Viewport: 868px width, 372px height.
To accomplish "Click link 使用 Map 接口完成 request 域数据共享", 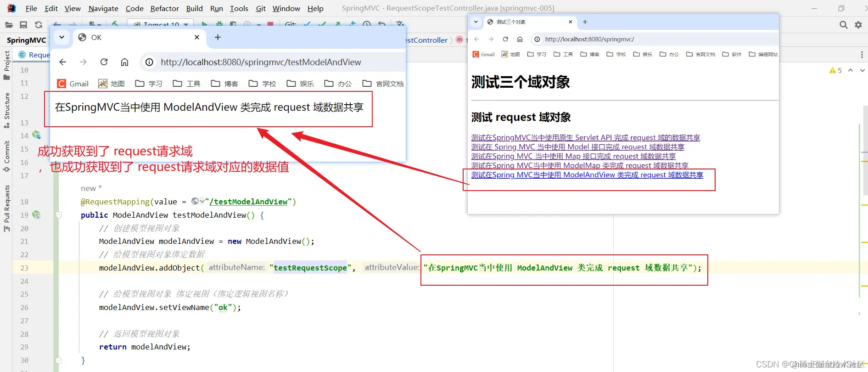I will (x=573, y=156).
